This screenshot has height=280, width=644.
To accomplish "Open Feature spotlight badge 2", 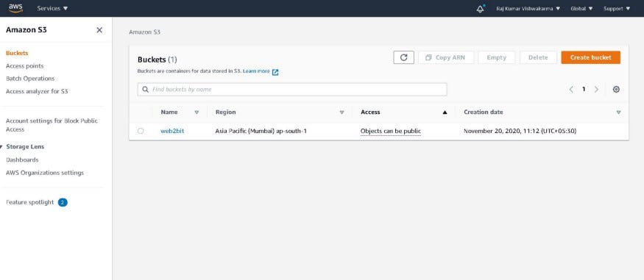I will point(63,203).
